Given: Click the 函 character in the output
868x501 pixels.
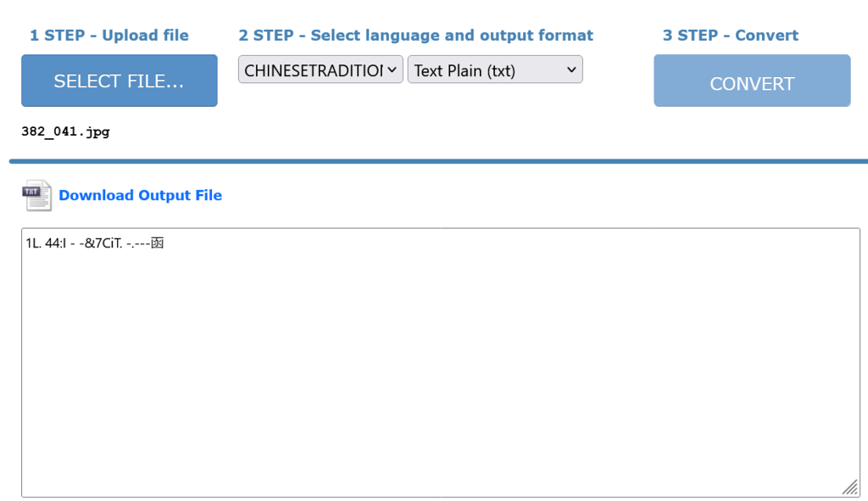Looking at the screenshot, I should tap(157, 243).
